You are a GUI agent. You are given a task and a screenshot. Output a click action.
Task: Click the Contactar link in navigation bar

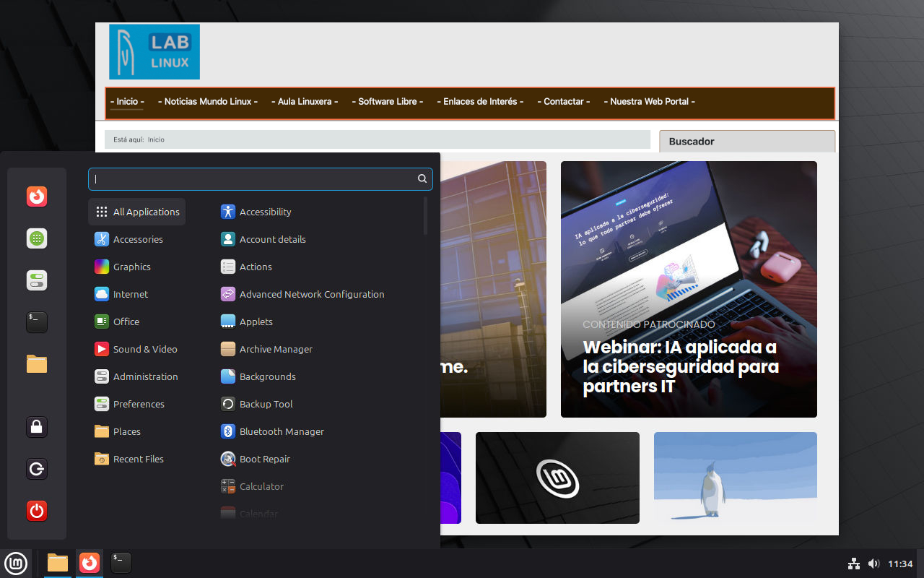(563, 102)
